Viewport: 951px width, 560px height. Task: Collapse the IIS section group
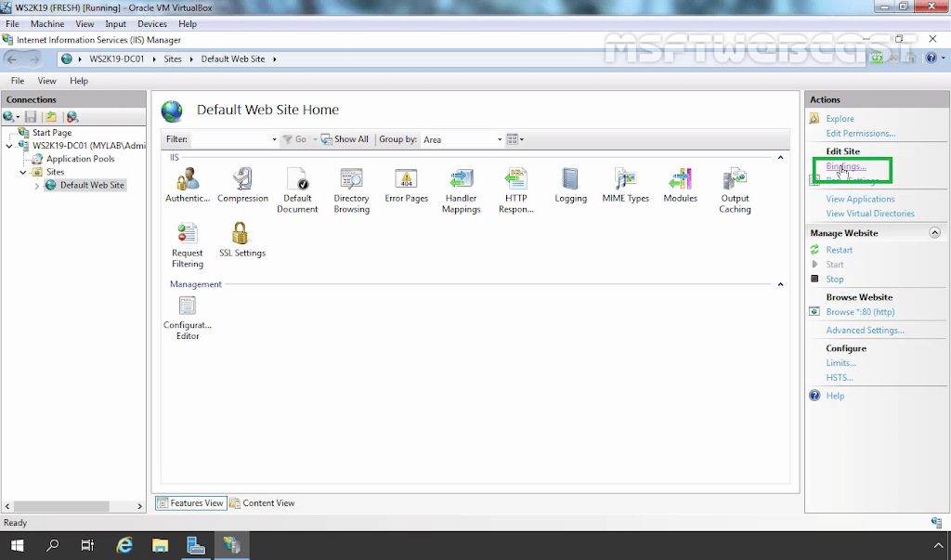[x=780, y=158]
